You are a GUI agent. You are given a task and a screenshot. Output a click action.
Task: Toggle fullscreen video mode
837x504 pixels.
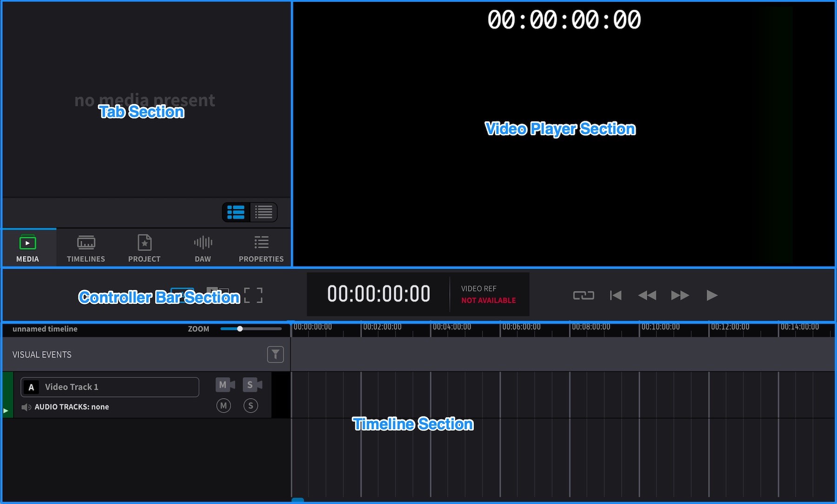253,295
